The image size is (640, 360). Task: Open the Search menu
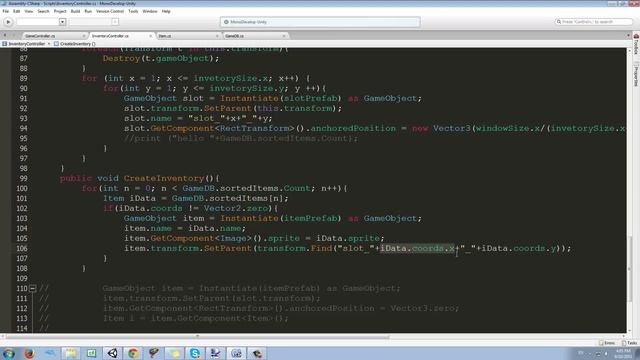[43, 11]
